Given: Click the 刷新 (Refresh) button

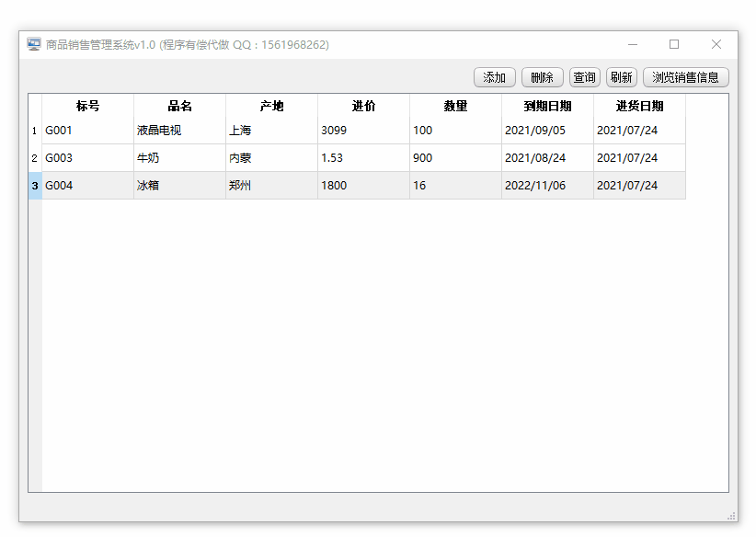Looking at the screenshot, I should (621, 77).
